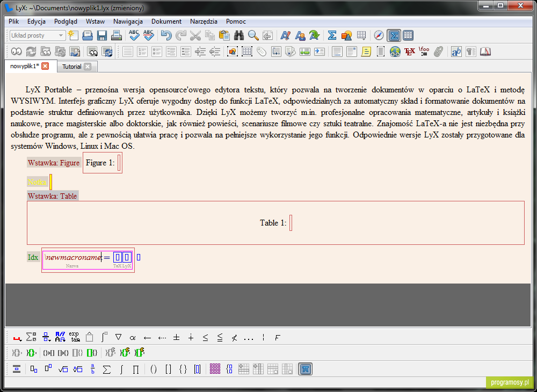The height and width of the screenshot is (392, 537).
Task: Open the Edycja menu
Action: 37,21
